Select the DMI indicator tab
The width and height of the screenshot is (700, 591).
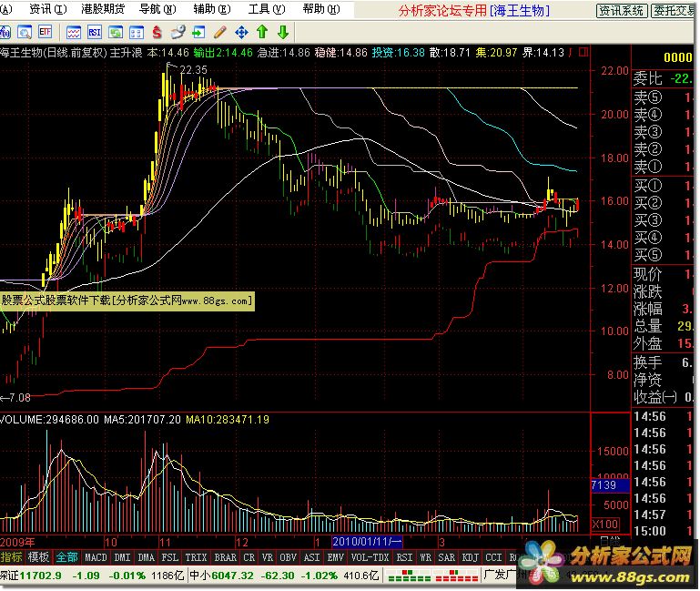coord(122,557)
